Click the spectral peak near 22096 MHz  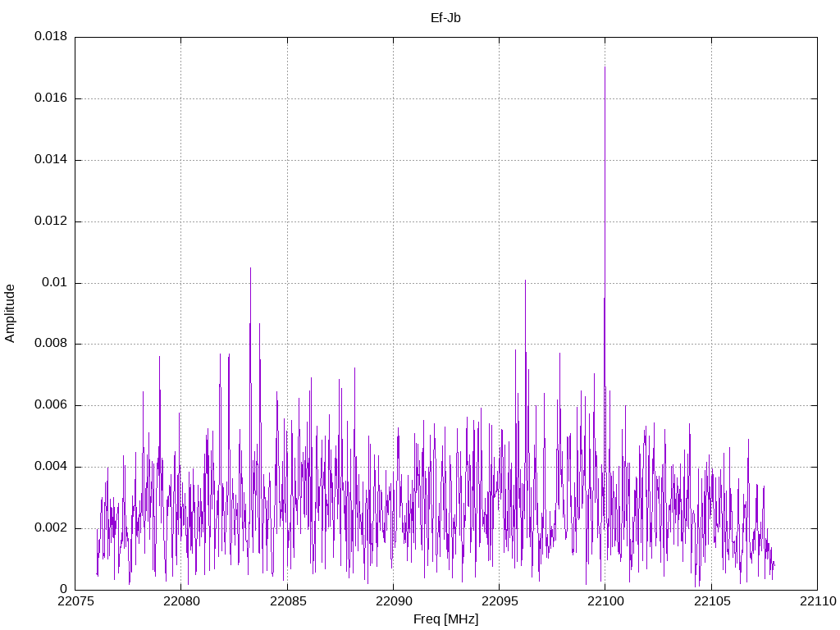[x=525, y=282]
